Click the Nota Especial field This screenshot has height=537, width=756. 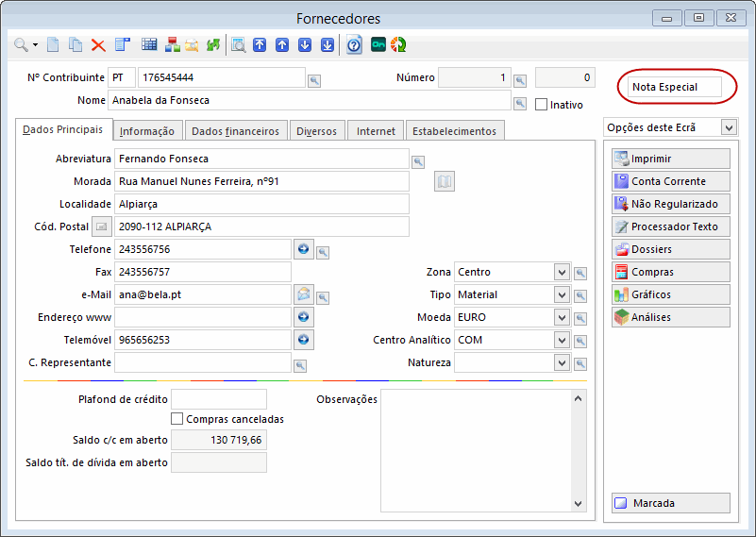675,87
